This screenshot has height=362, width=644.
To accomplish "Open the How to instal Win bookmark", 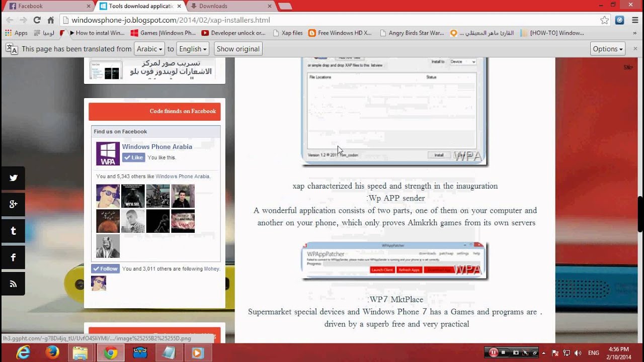I will 96,33.
